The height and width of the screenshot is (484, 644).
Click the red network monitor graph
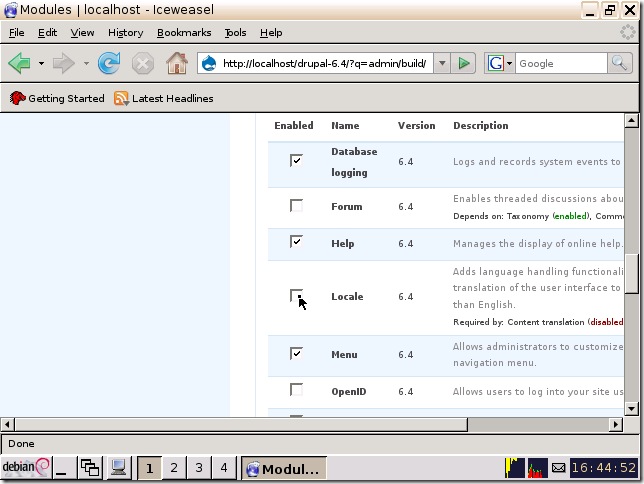(x=538, y=468)
